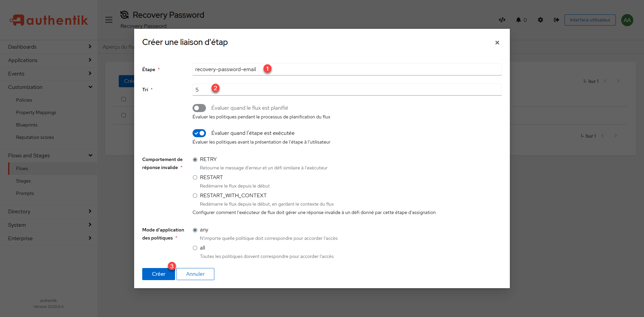This screenshot has height=317, width=644.
Task: Expand the Directory sidebar section
Action: 49,212
